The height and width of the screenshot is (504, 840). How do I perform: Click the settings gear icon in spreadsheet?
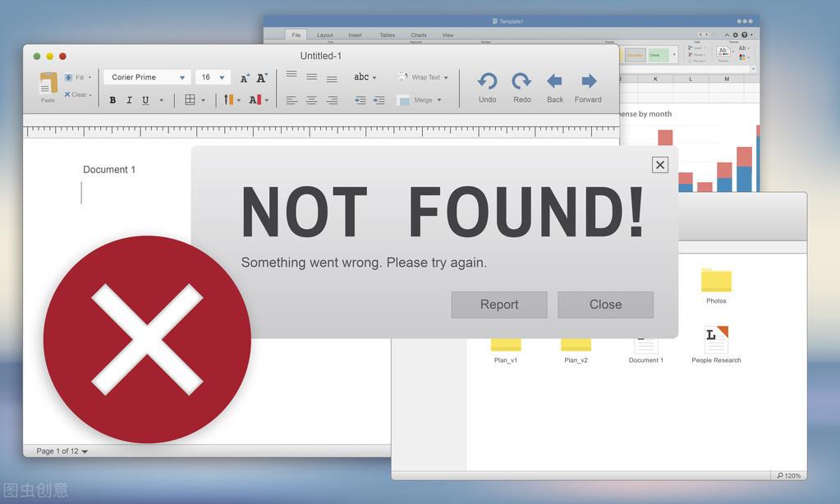point(736,34)
